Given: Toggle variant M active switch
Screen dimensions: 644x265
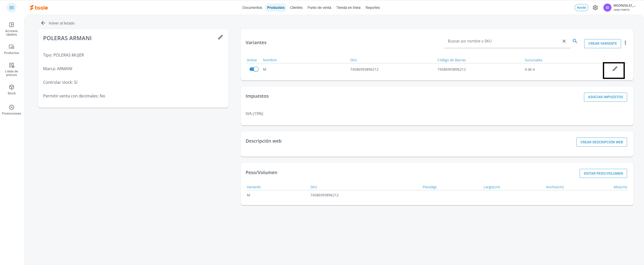Looking at the screenshot, I should point(254,69).
